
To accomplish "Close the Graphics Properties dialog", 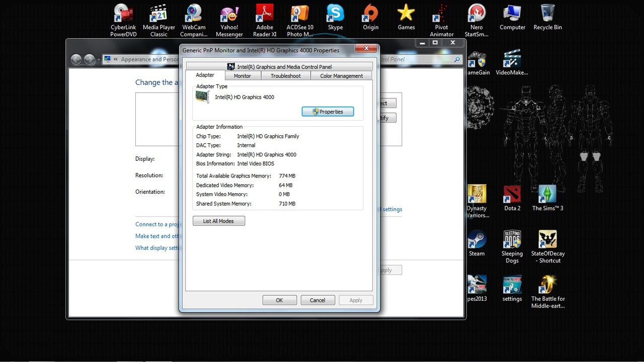I will pyautogui.click(x=366, y=48).
